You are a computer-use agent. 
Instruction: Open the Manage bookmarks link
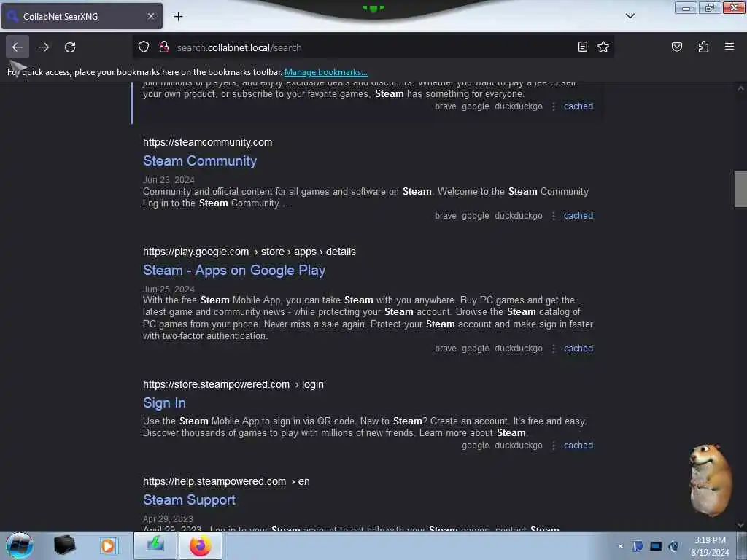tap(326, 72)
